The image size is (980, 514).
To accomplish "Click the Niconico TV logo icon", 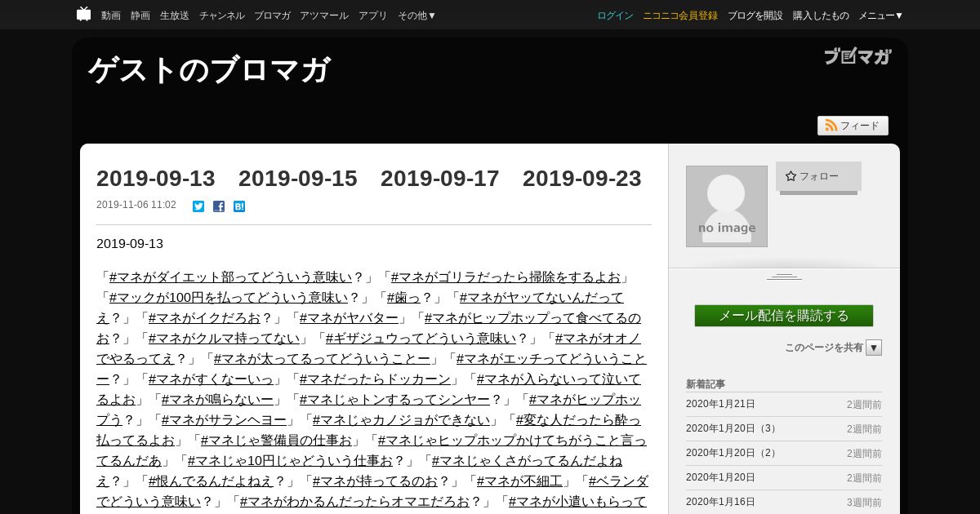I will coord(83,14).
